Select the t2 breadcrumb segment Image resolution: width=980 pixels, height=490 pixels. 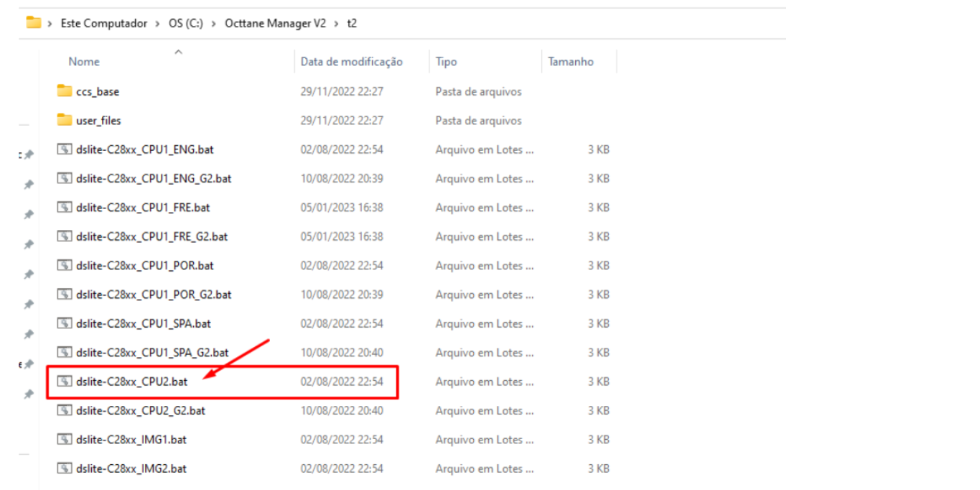[x=352, y=23]
